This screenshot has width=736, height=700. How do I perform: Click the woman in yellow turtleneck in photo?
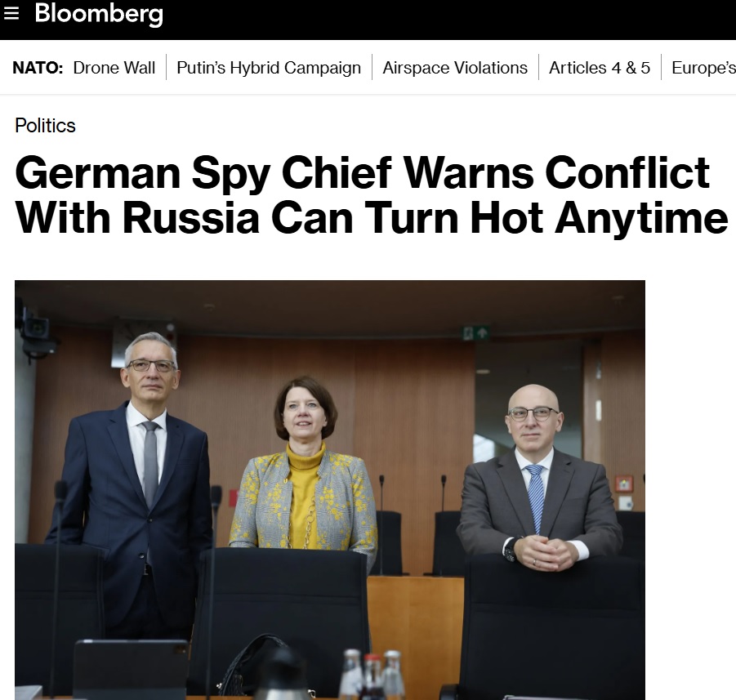304,465
